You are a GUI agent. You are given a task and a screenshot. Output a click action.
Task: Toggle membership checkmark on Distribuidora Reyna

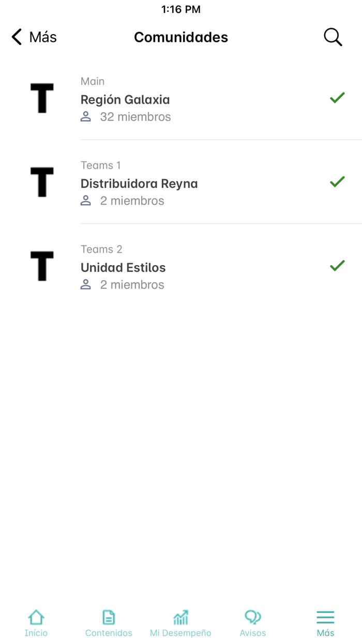(337, 181)
